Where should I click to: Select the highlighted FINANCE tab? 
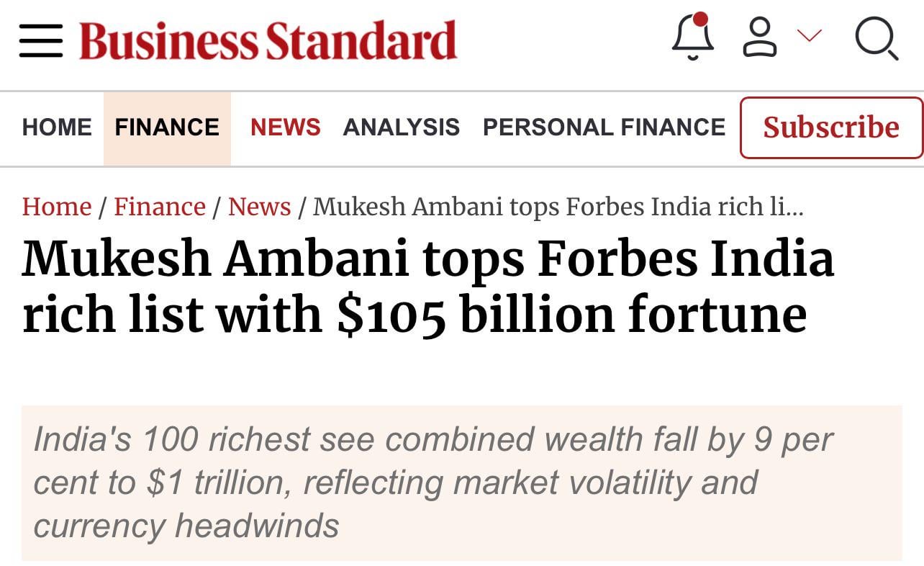167,127
